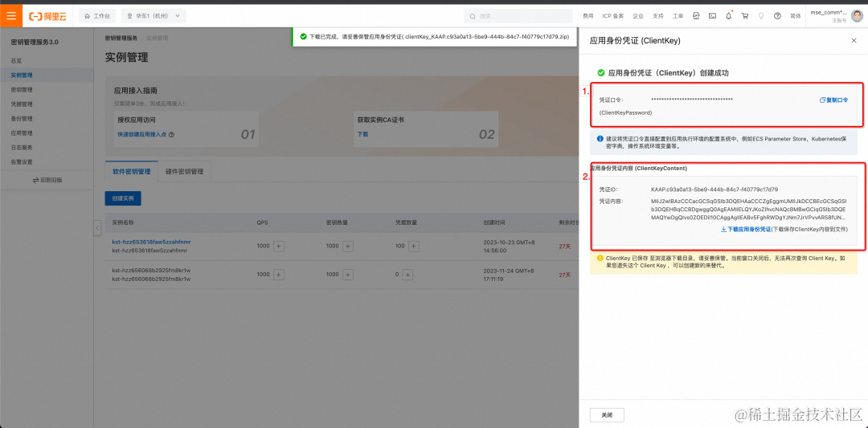Open instance kst-hzz653618faw5zzahfnmr link

click(152, 242)
